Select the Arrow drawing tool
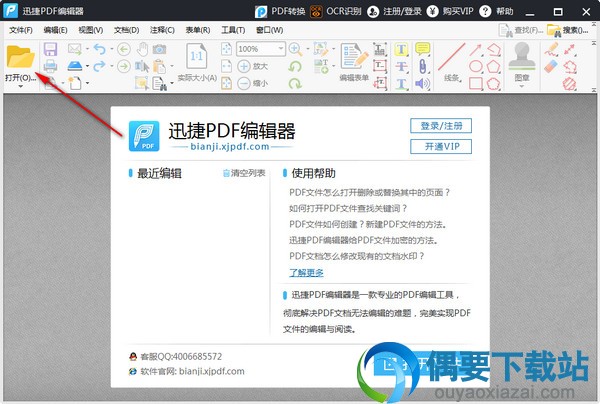The image size is (600, 404). tap(476, 49)
